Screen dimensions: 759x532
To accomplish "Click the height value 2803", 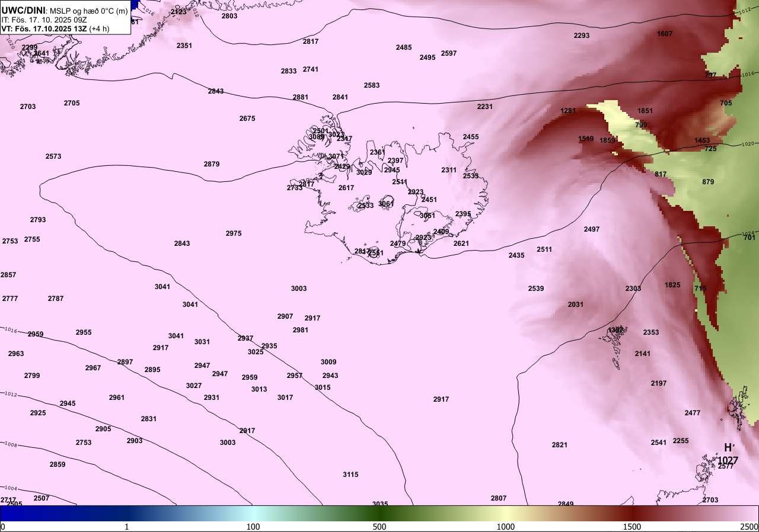I will (x=229, y=16).
